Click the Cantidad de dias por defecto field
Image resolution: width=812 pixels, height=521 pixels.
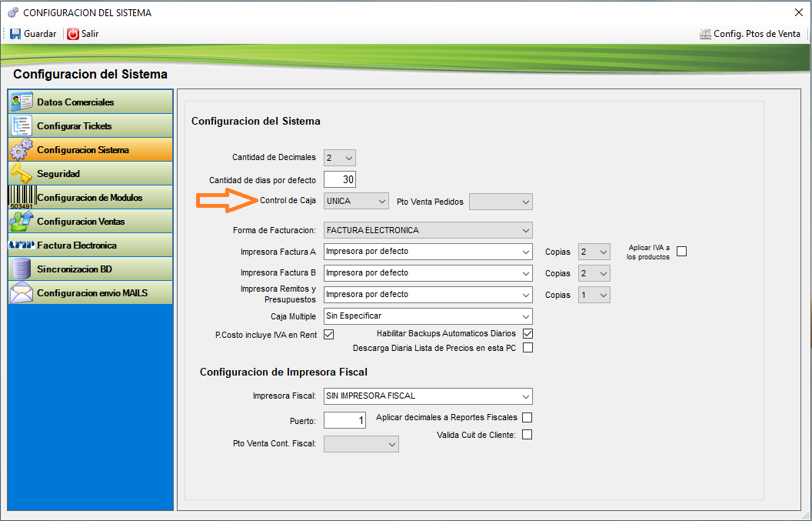(x=340, y=180)
